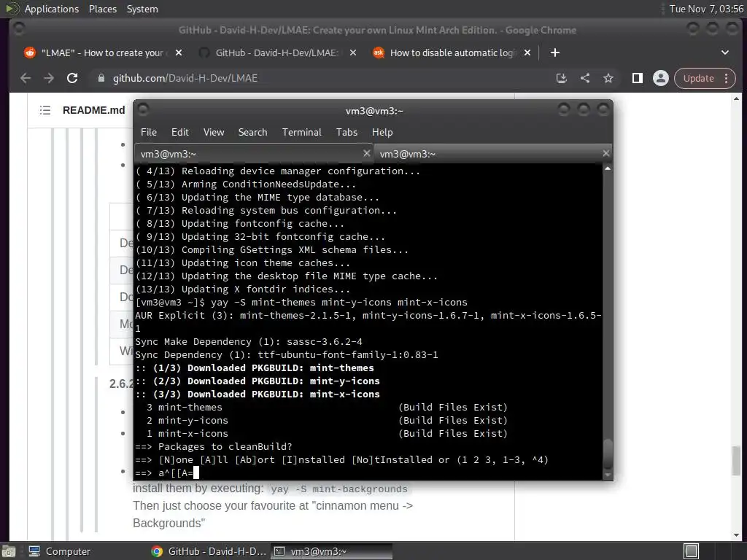Go forward in Chrome history
The image size is (747, 560).
pos(49,78)
